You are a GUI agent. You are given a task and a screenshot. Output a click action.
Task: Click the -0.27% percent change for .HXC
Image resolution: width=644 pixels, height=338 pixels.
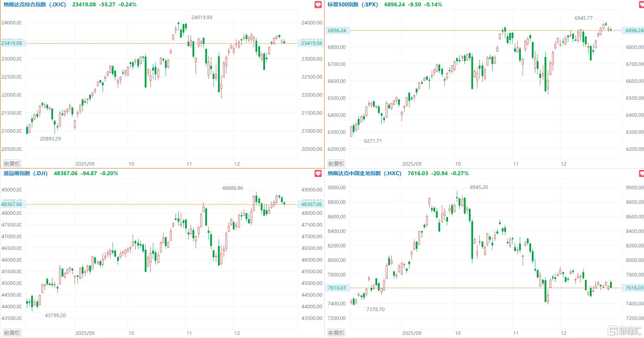(460, 173)
